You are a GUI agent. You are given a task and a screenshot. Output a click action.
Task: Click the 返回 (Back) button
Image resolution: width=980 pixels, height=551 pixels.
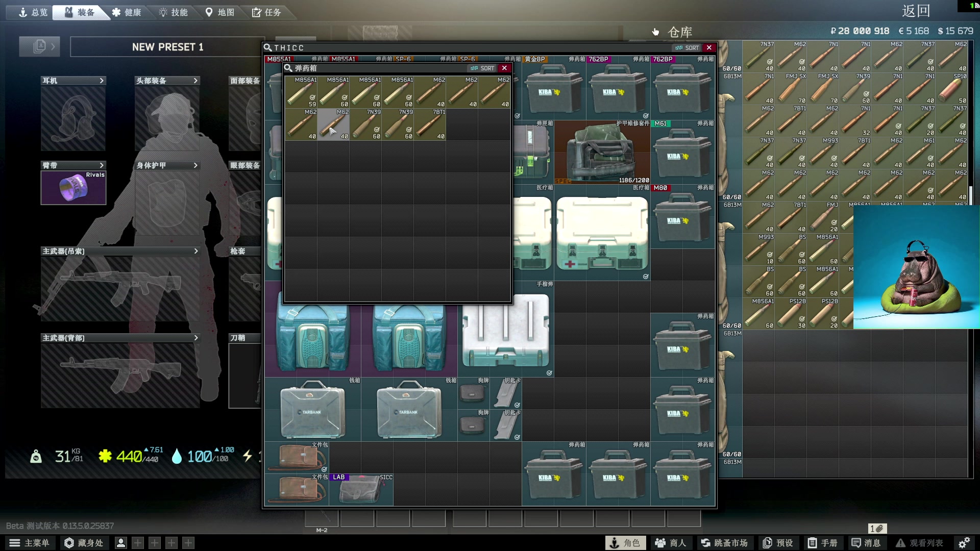click(x=916, y=11)
